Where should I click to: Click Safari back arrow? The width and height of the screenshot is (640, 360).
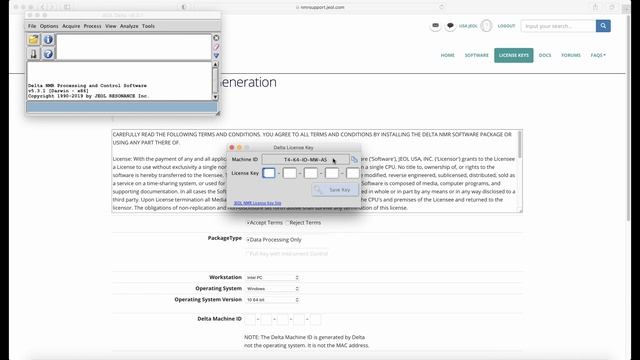click(x=42, y=7)
